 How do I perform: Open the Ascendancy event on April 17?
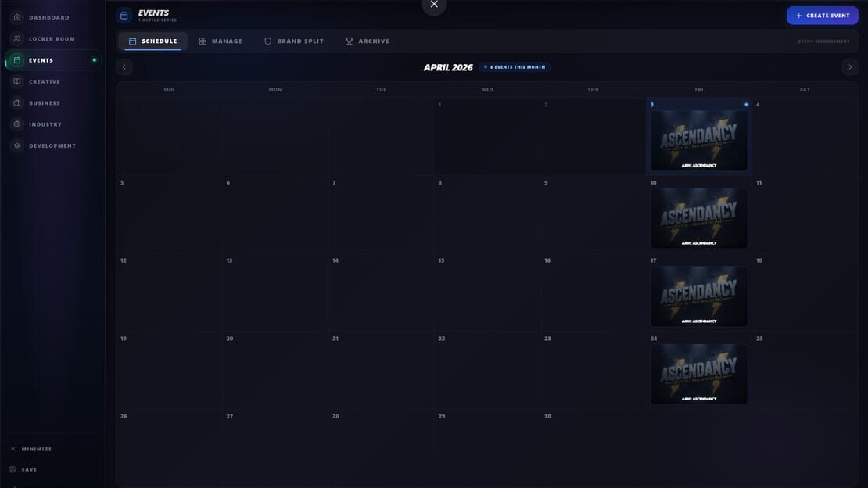click(698, 296)
